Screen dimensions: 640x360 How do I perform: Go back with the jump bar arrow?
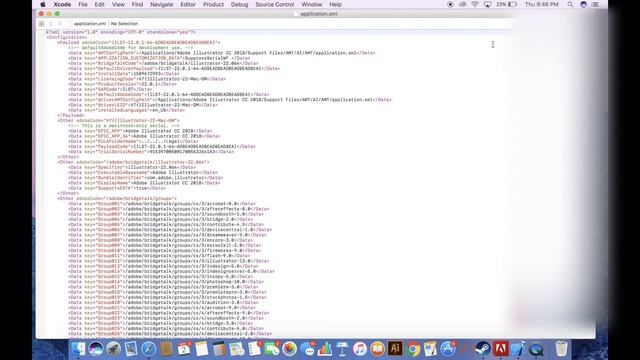coord(51,24)
